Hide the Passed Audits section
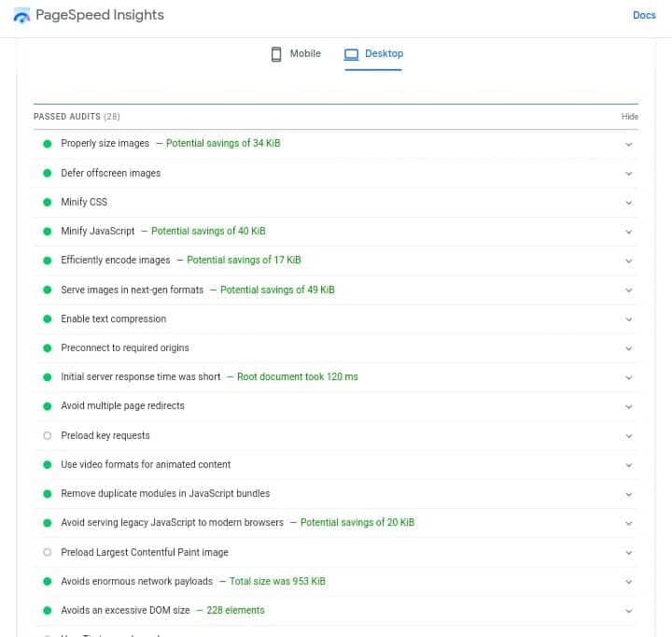The width and height of the screenshot is (672, 637). pyautogui.click(x=630, y=117)
